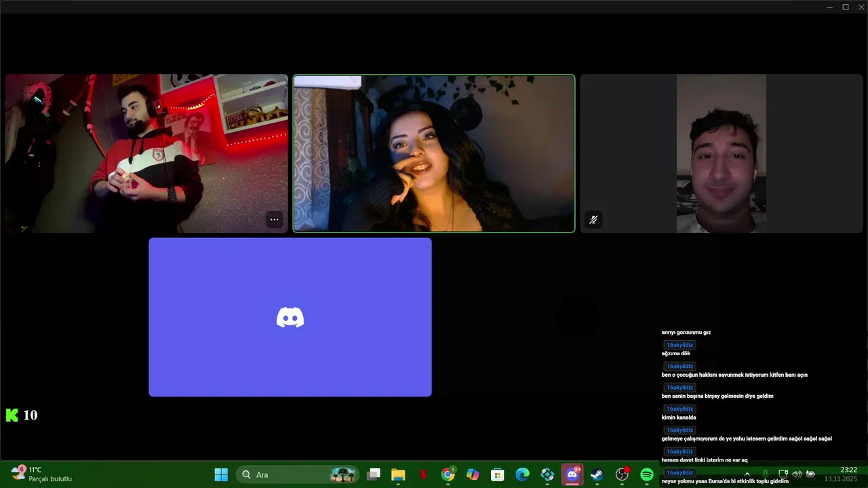This screenshot has height=488, width=868.
Task: Open the volume tray icon
Action: pyautogui.click(x=797, y=474)
